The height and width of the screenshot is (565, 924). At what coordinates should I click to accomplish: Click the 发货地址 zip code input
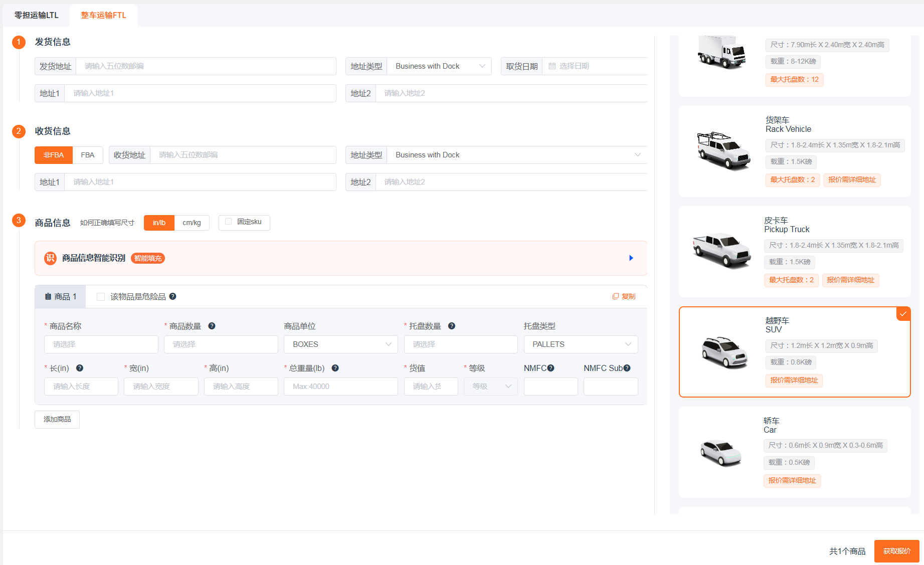[206, 66]
